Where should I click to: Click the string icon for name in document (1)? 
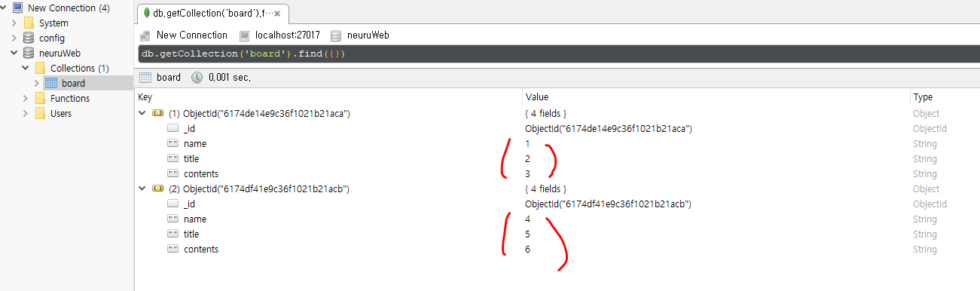click(172, 144)
